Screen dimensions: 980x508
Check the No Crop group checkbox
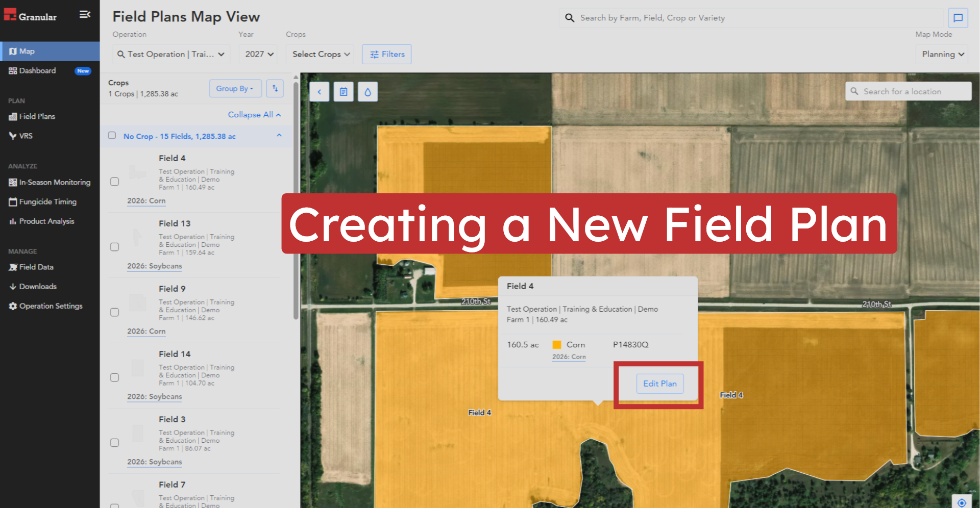(112, 136)
